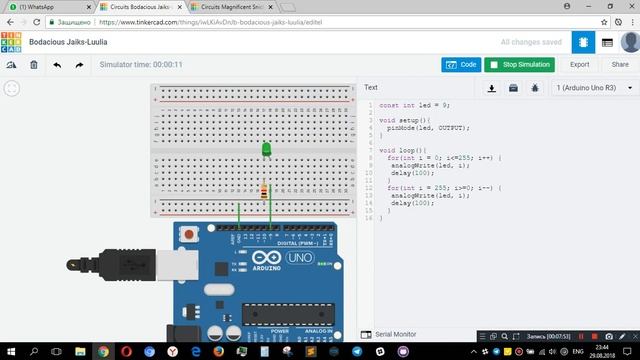Place cursor on 'const int led = 9;' line
Image resolution: width=640 pixels, height=360 pixels.
(414, 105)
